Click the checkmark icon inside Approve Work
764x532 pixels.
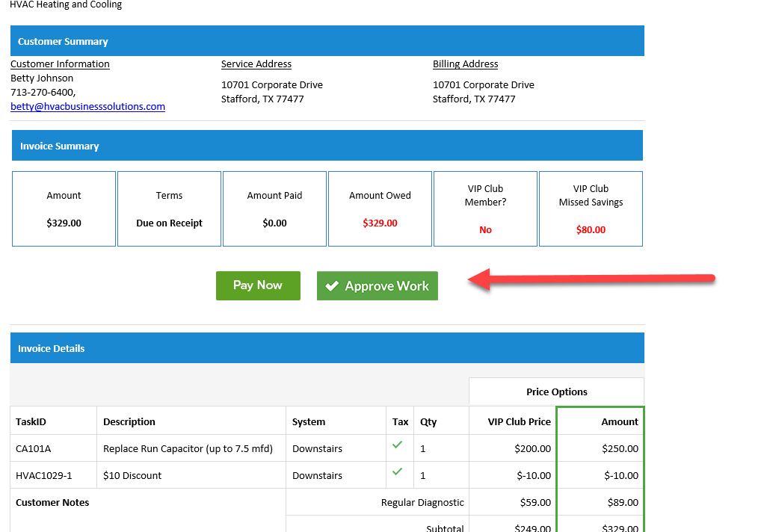click(x=332, y=286)
